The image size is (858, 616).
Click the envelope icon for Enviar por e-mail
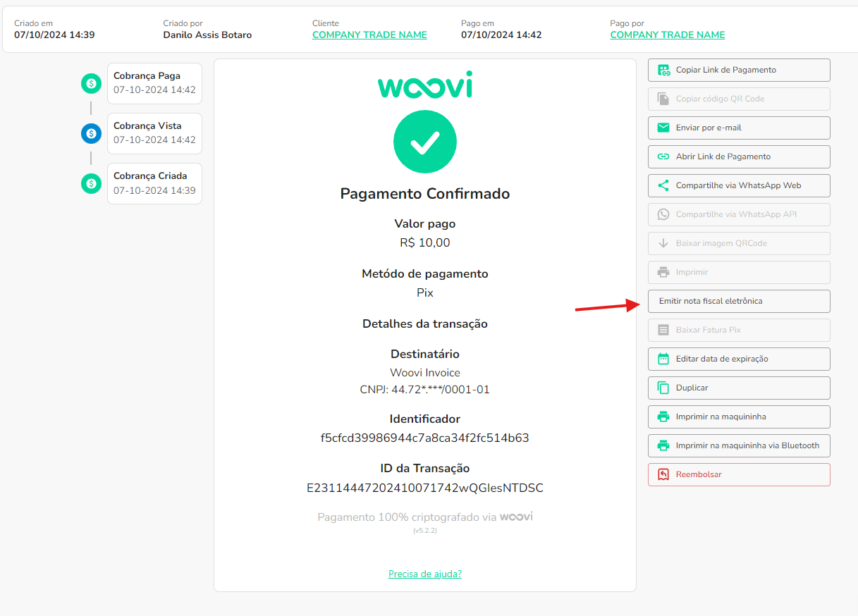tap(663, 128)
